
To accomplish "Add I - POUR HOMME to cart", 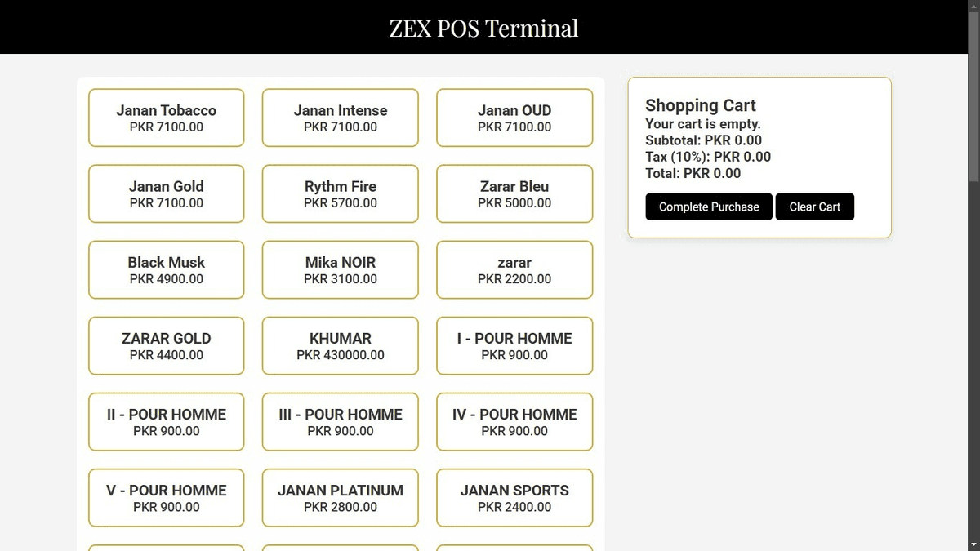I will click(x=514, y=345).
